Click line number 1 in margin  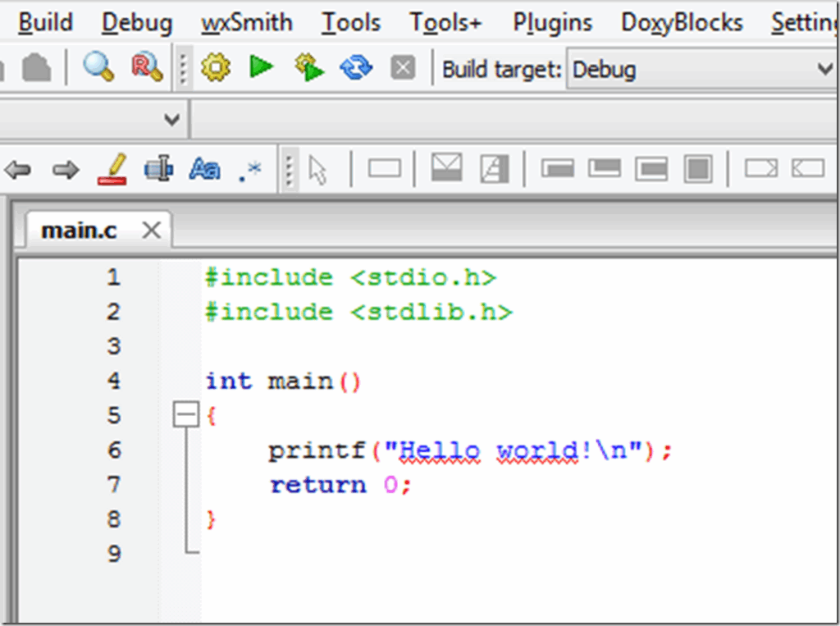(113, 277)
